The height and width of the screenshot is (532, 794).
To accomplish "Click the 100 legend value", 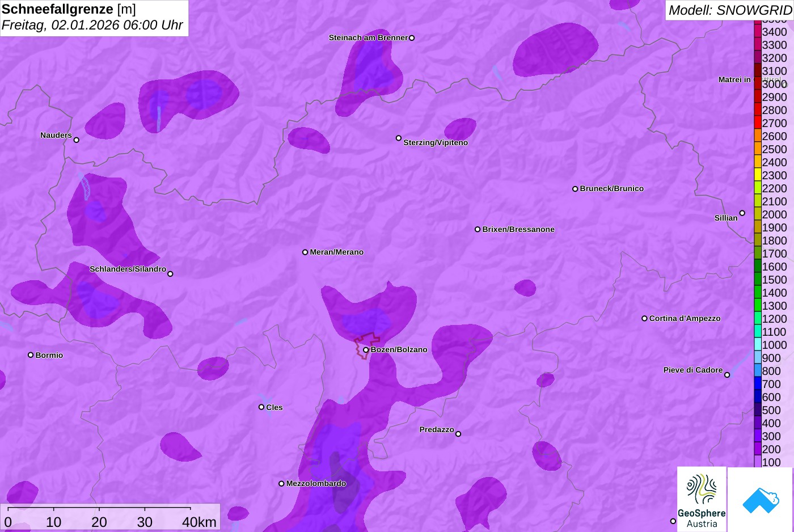I will 771,462.
